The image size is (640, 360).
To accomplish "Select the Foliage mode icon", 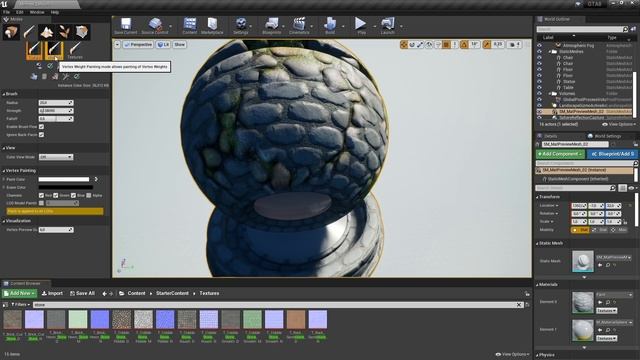I will (64, 32).
